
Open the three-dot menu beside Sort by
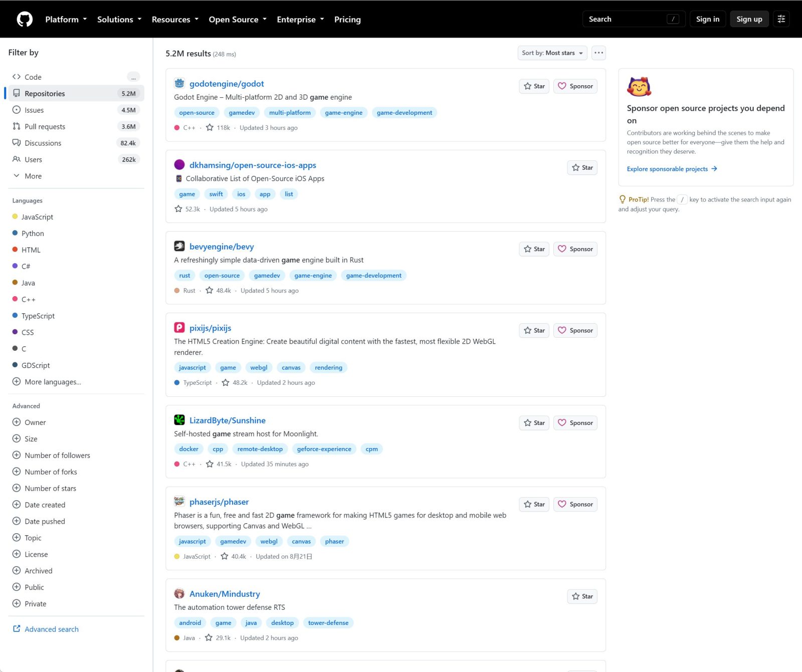(598, 53)
